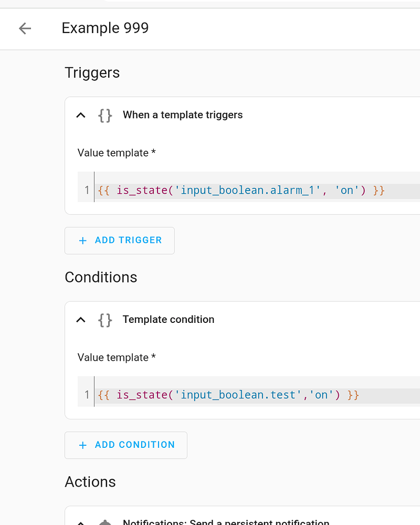Click the notification action icon in Actions
Image resolution: width=420 pixels, height=525 pixels.
(x=104, y=522)
